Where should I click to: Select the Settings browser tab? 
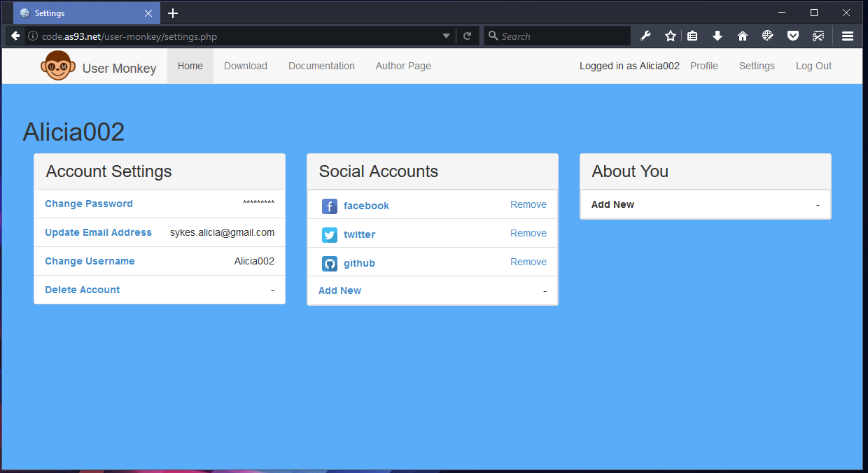86,13
